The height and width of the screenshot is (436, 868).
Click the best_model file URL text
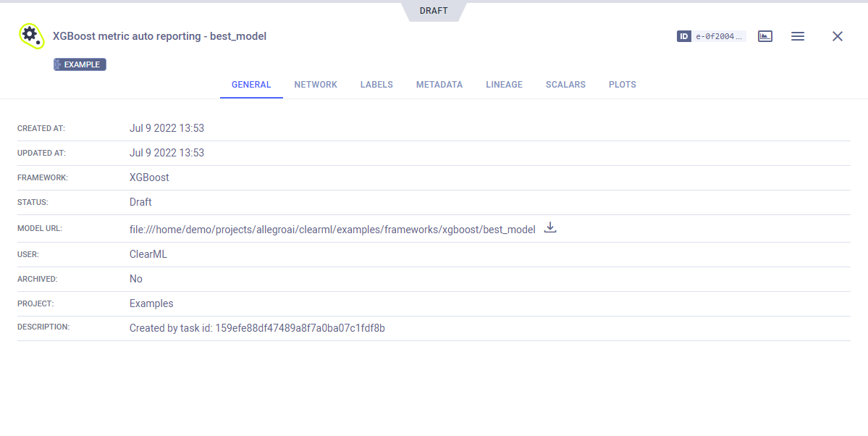[332, 230]
